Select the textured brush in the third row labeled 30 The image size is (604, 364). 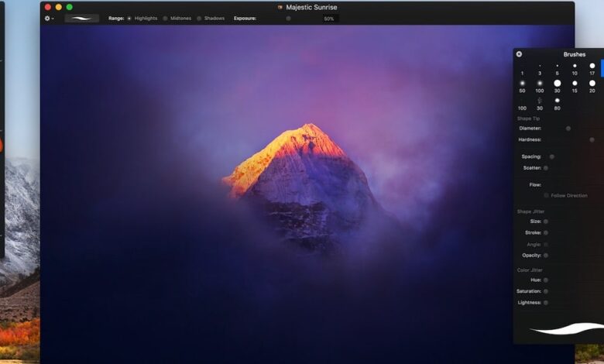coord(540,101)
